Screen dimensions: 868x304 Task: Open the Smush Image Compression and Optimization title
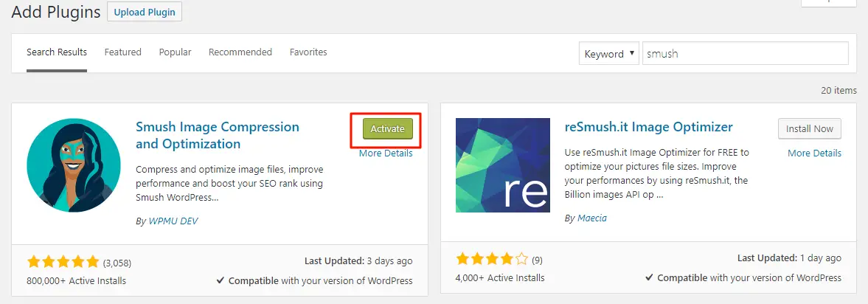(218, 135)
